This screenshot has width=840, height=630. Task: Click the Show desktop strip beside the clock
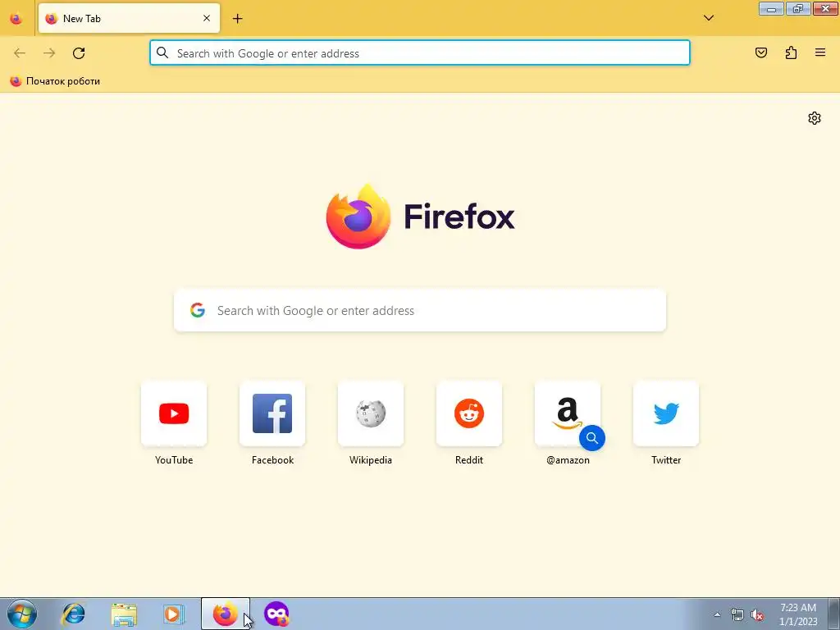(x=834, y=614)
